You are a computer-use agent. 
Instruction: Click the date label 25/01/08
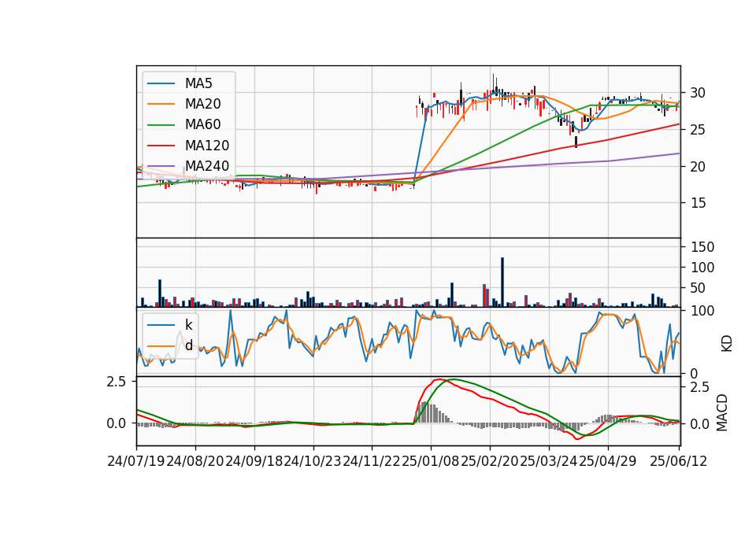pyautogui.click(x=431, y=461)
